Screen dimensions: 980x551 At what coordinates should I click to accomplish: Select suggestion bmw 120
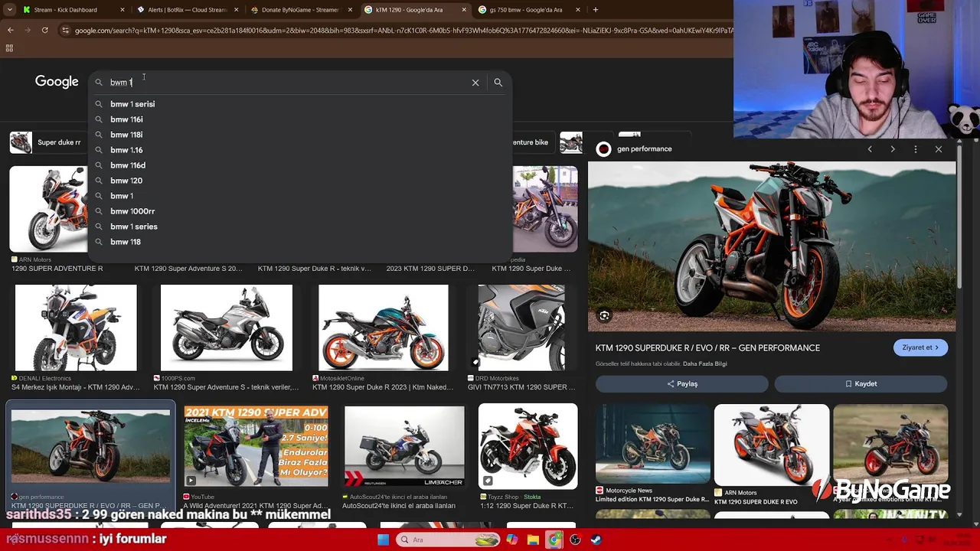pos(300,181)
